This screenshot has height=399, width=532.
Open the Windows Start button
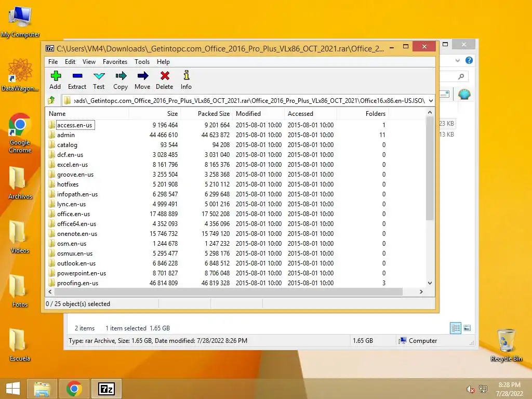13,389
